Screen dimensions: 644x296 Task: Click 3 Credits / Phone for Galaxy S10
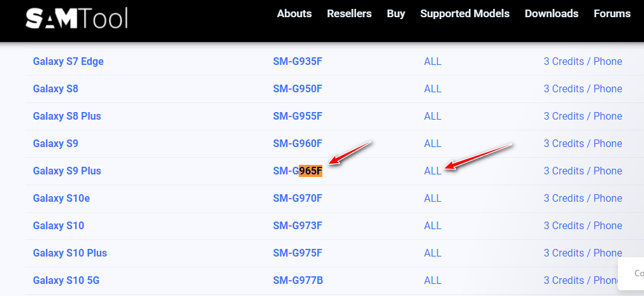pos(583,226)
